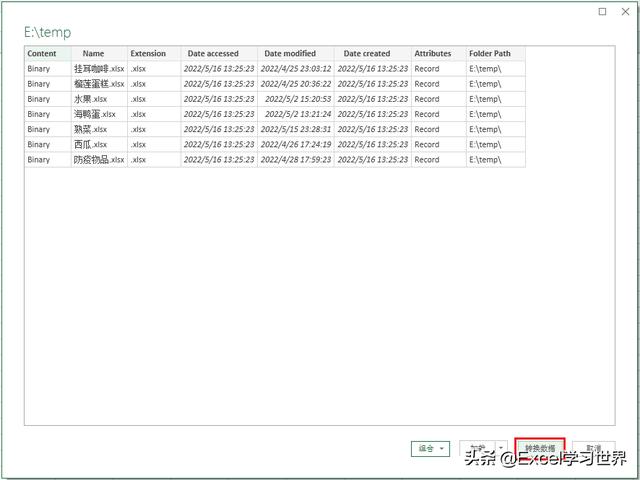The width and height of the screenshot is (640, 480).
Task: Select the Content column header
Action: coord(42,53)
